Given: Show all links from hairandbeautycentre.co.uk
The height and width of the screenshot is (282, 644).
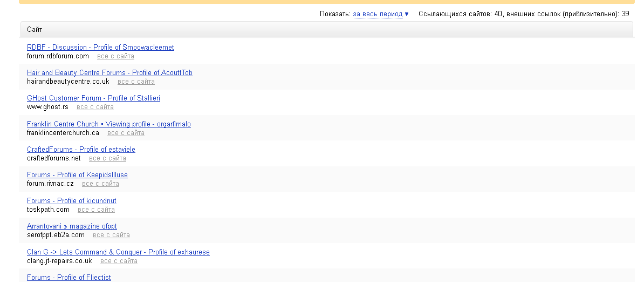Looking at the screenshot, I should (136, 82).
